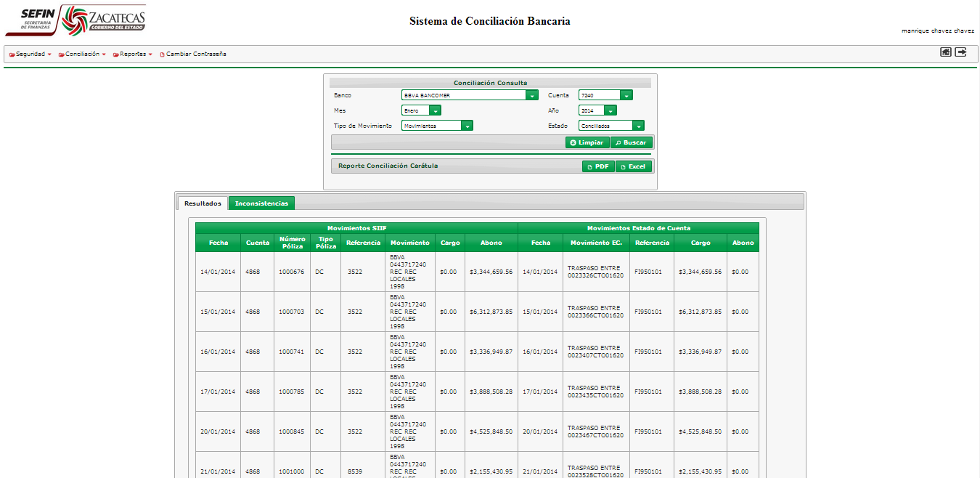Click reference 8539 in the table
The image size is (980, 478).
point(354,471)
